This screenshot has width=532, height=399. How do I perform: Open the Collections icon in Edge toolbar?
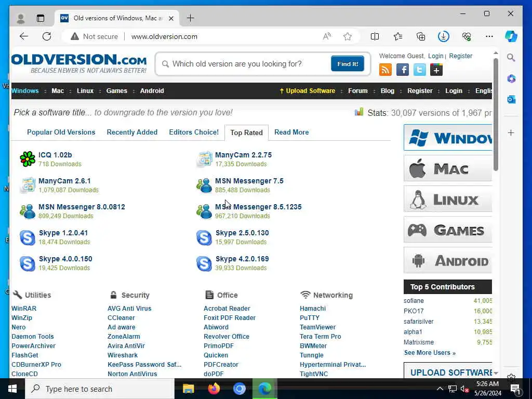point(421,36)
